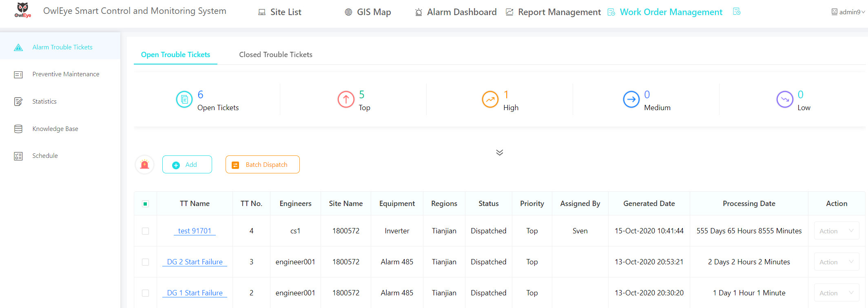868x308 pixels.
Task: Click the Low priority circle icon
Action: 784,100
